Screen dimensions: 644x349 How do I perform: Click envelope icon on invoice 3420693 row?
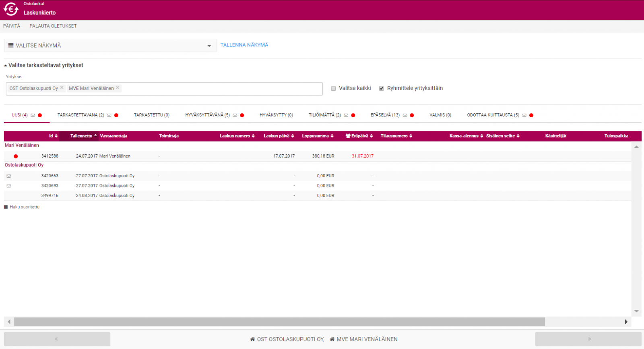pyautogui.click(x=9, y=186)
